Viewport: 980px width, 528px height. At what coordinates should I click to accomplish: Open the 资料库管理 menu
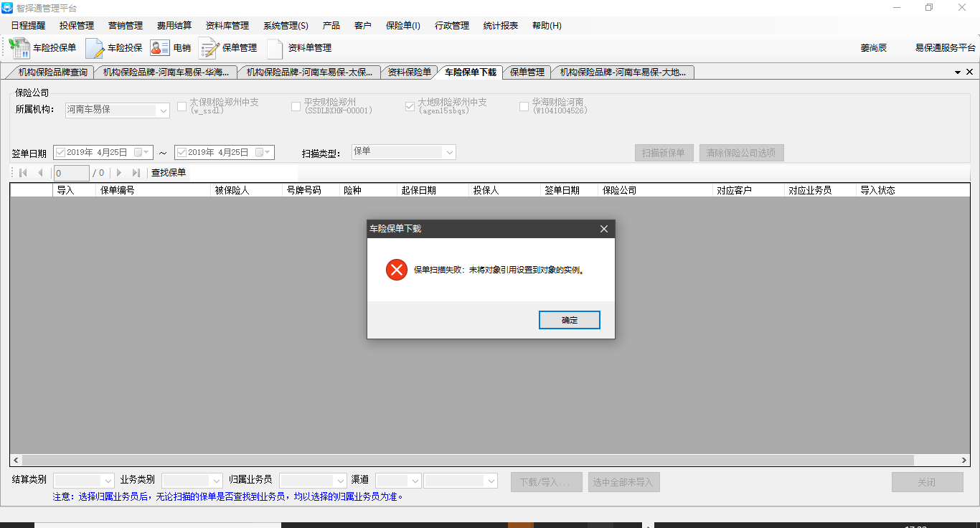[x=227, y=26]
